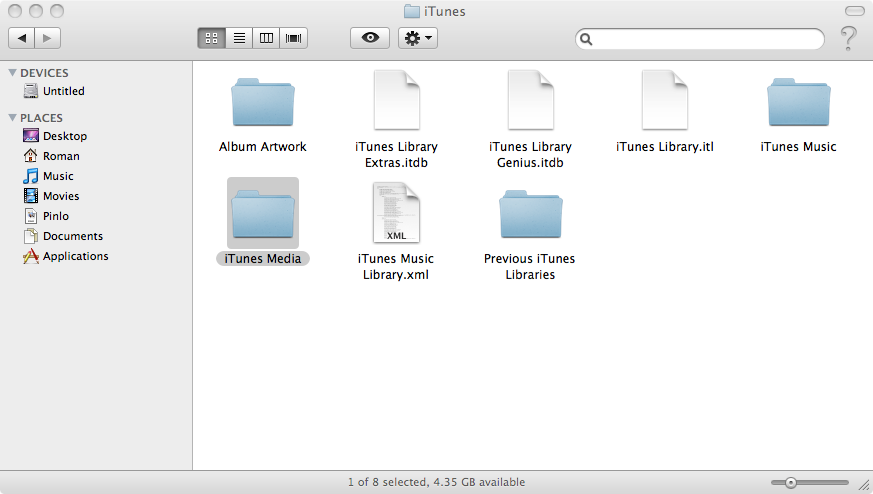Open Quick Look with the eye button
This screenshot has width=873, height=494.
pyautogui.click(x=370, y=38)
